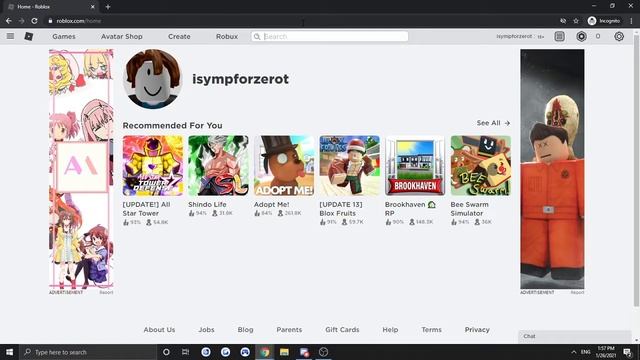The image size is (640, 360).
Task: Go forward in browser
Action: 21,21
